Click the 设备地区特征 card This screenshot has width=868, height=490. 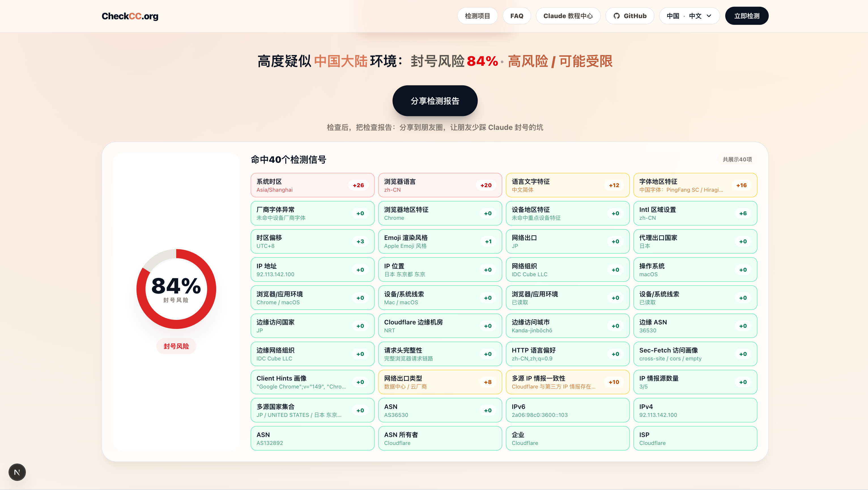click(x=567, y=213)
